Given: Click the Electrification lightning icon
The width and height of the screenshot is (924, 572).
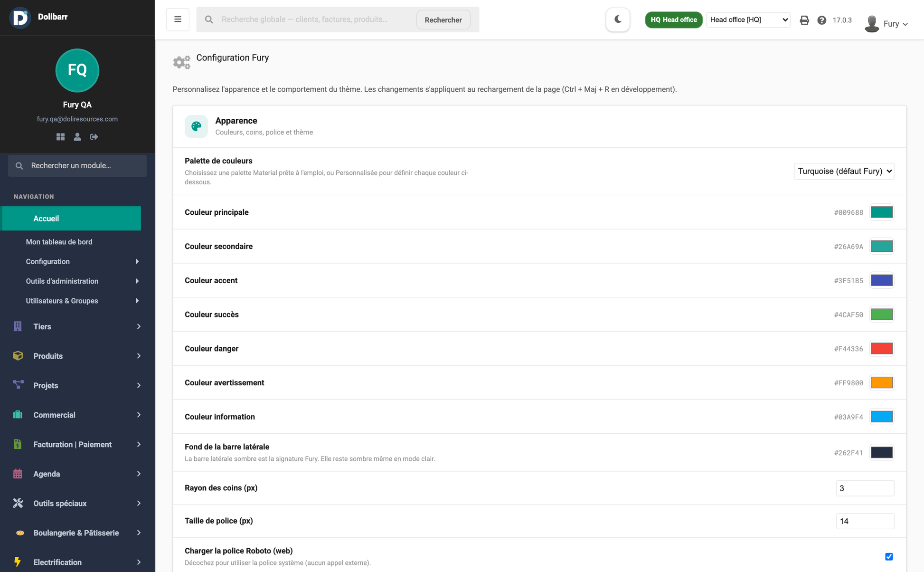Looking at the screenshot, I should click(18, 562).
